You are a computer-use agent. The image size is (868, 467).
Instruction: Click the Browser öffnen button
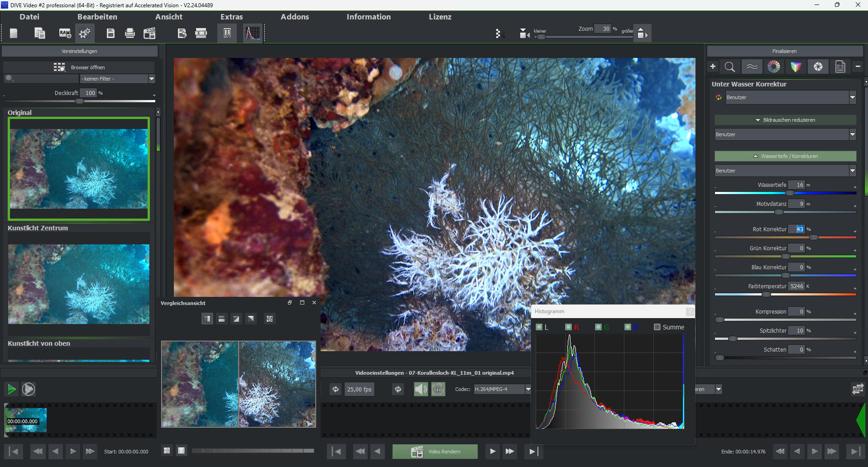click(x=79, y=67)
